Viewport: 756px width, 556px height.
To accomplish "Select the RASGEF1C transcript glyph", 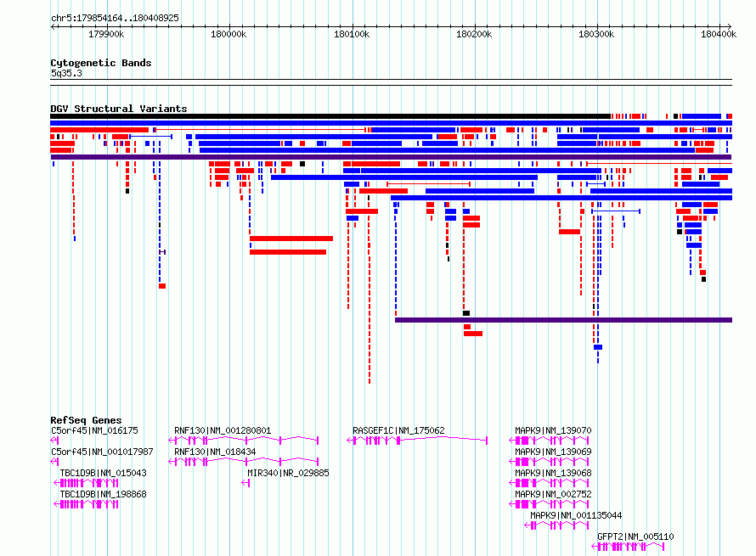I will [x=418, y=441].
